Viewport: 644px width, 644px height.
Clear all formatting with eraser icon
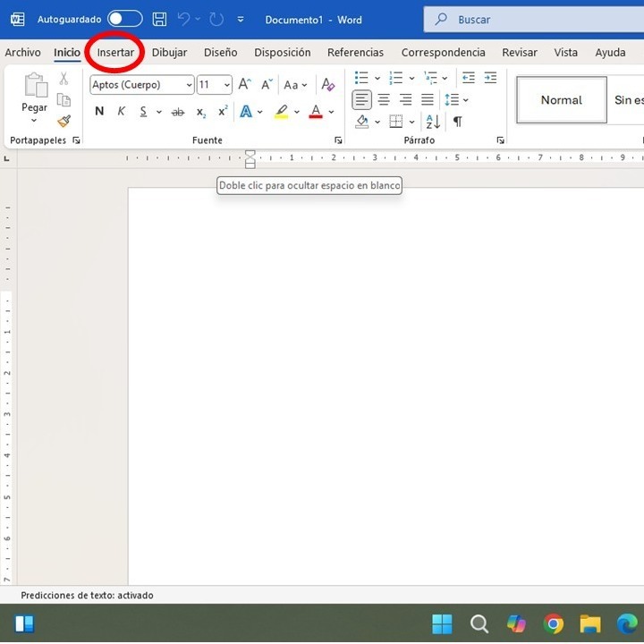point(327,85)
